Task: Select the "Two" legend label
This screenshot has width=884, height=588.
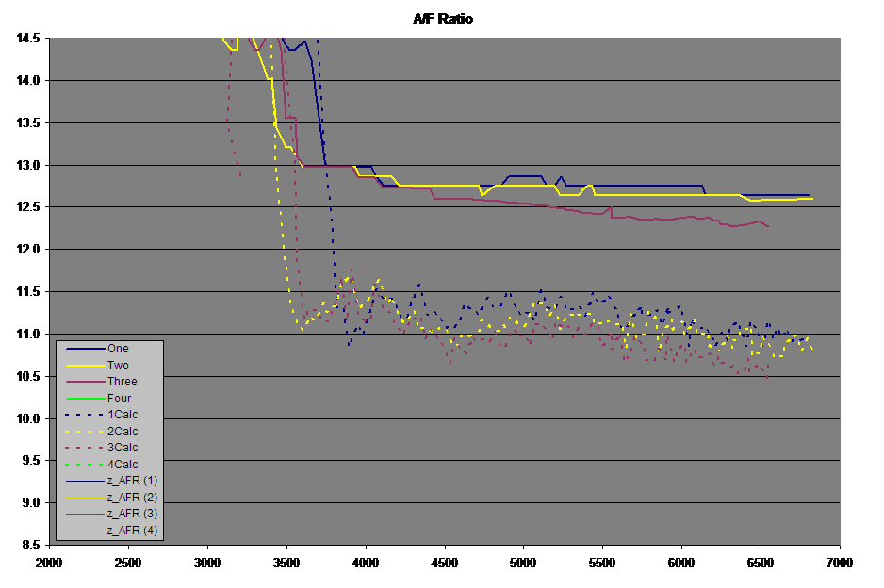Action: (118, 366)
